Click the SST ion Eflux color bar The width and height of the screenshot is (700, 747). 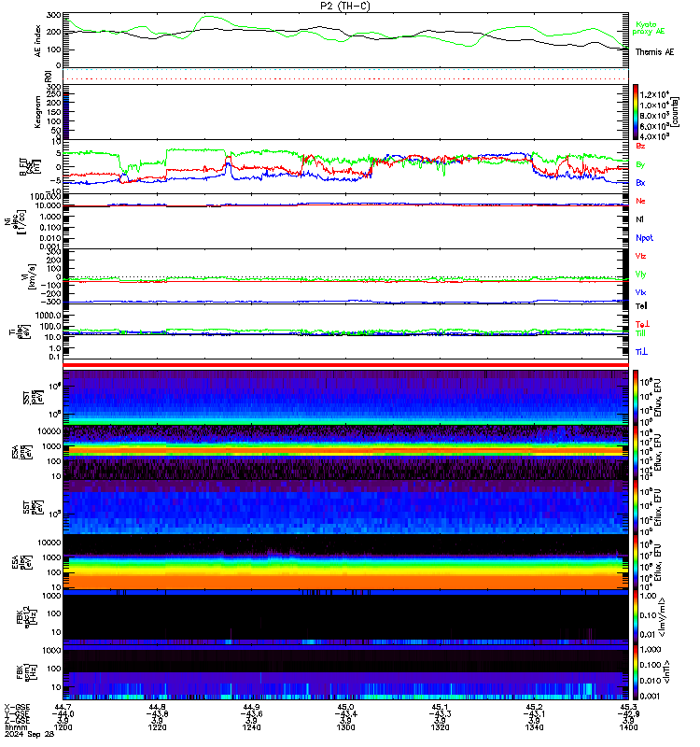(x=636, y=398)
